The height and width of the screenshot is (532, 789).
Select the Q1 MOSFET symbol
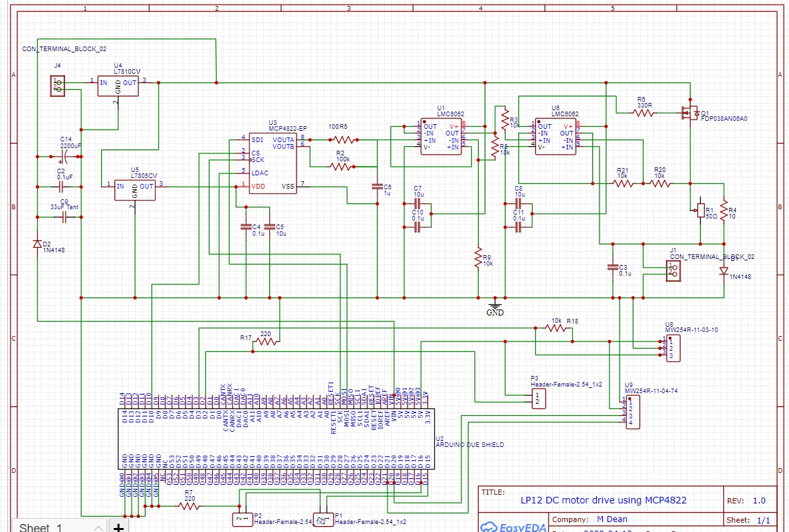pyautogui.click(x=690, y=113)
